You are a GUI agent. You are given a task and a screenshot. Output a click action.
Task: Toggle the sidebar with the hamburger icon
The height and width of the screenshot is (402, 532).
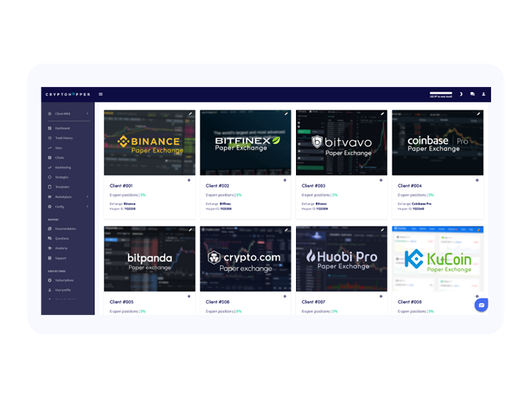pos(101,94)
